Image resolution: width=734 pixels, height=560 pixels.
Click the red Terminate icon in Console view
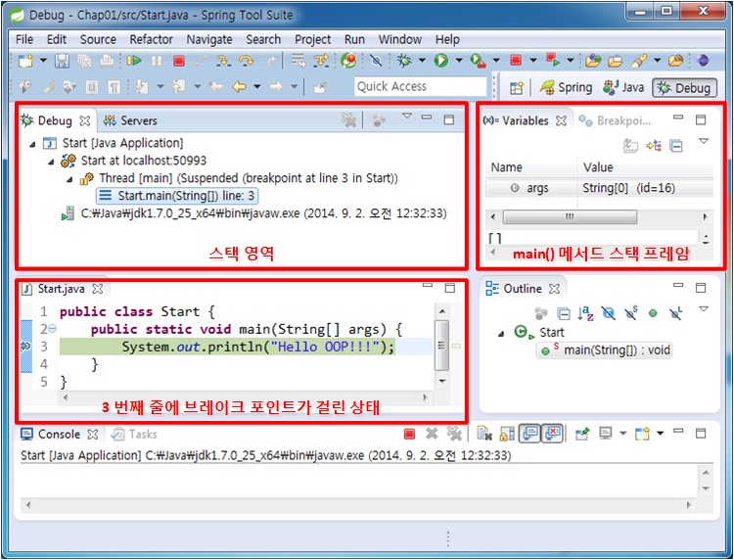pos(410,434)
